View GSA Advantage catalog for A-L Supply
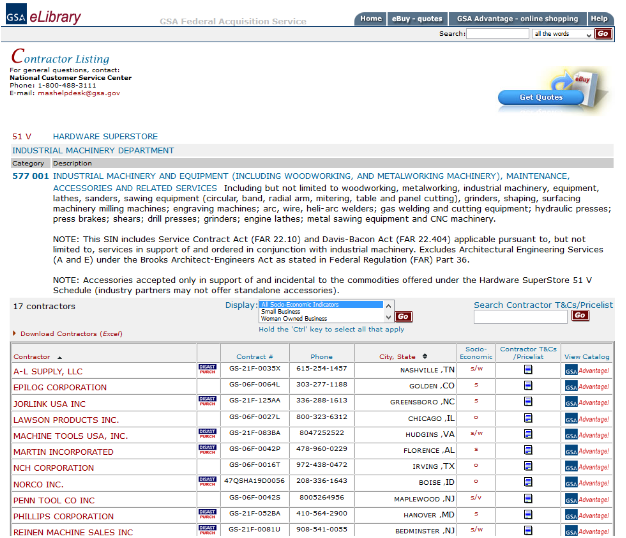This screenshot has height=538, width=626. pyautogui.click(x=587, y=371)
